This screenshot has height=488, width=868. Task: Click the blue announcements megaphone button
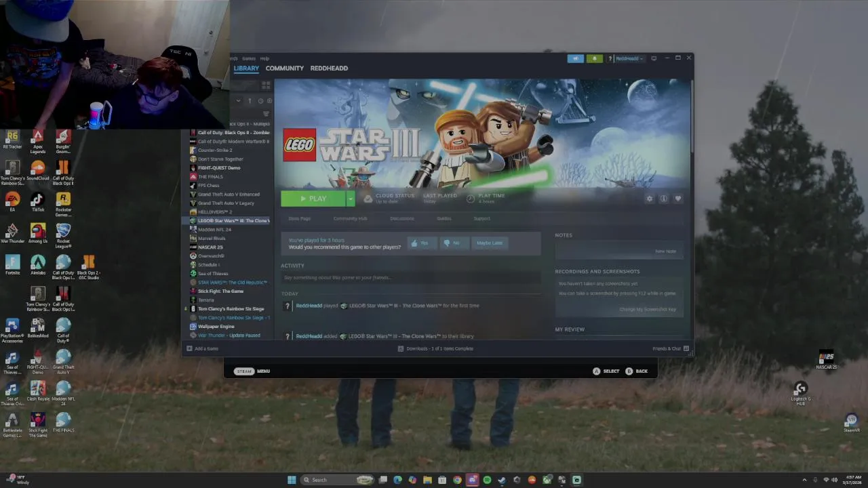[x=575, y=58]
